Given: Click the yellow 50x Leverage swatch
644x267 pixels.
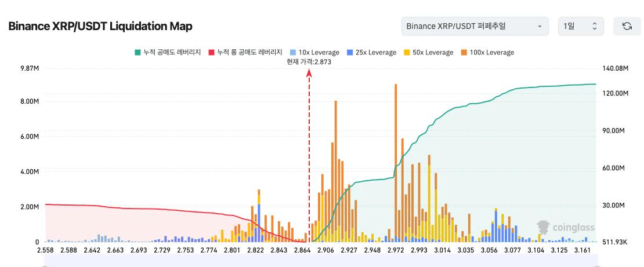Looking at the screenshot, I should 407,53.
